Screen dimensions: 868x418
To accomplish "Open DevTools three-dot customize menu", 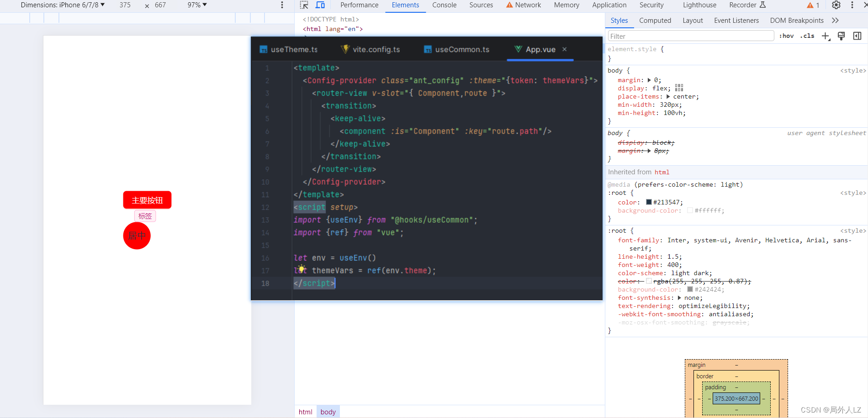I will [x=852, y=5].
